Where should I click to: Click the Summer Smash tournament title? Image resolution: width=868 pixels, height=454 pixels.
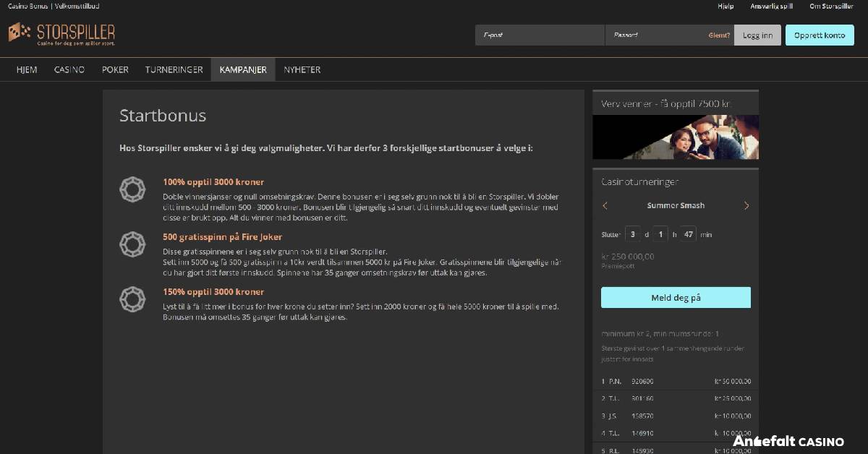pyautogui.click(x=676, y=206)
